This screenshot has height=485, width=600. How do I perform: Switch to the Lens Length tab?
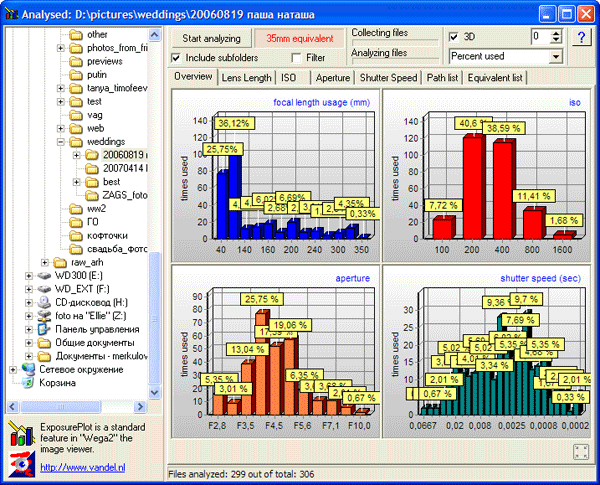tap(246, 78)
